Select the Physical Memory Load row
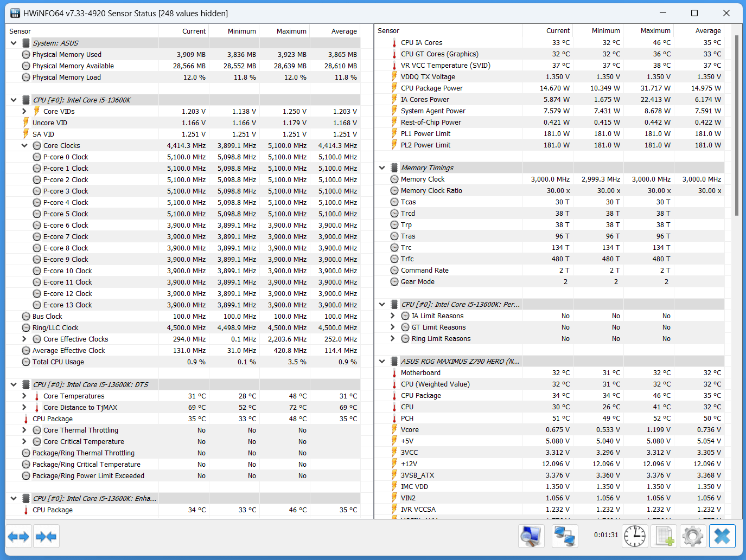746x560 pixels. [183, 77]
